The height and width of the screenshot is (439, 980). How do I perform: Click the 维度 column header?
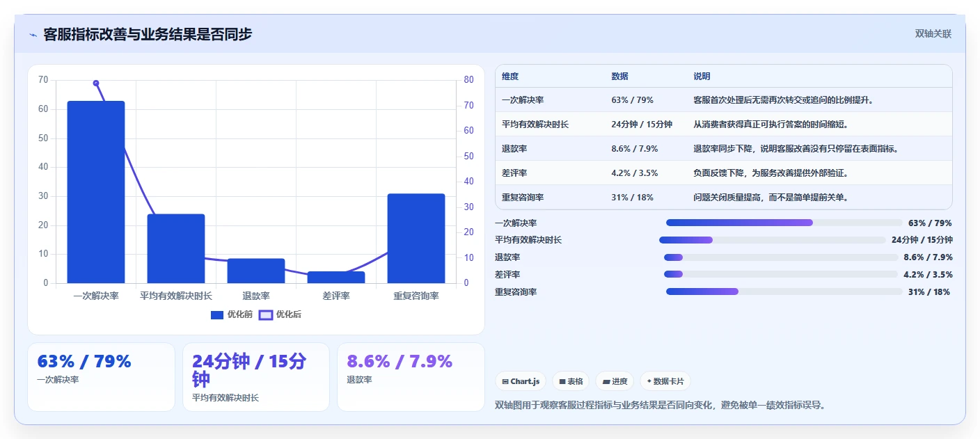[x=510, y=77]
